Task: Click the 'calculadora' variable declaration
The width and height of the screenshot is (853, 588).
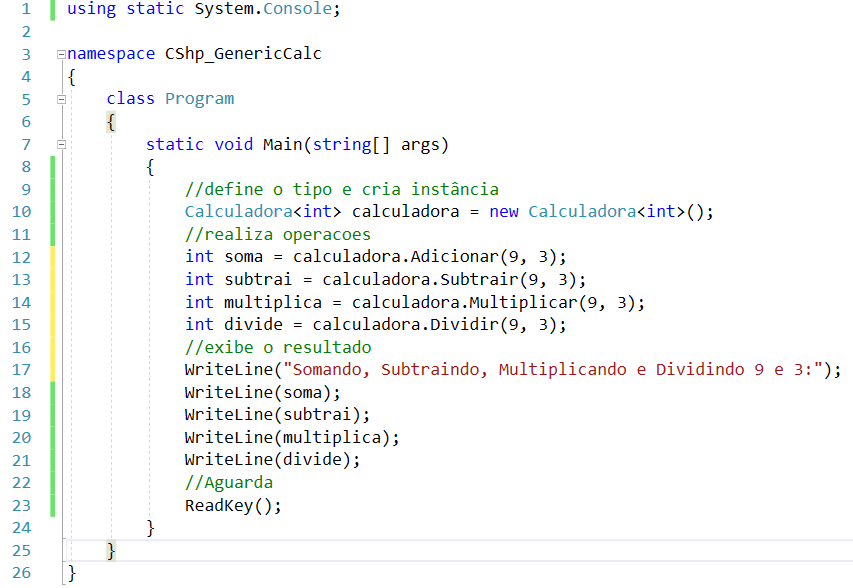Action: 405,212
